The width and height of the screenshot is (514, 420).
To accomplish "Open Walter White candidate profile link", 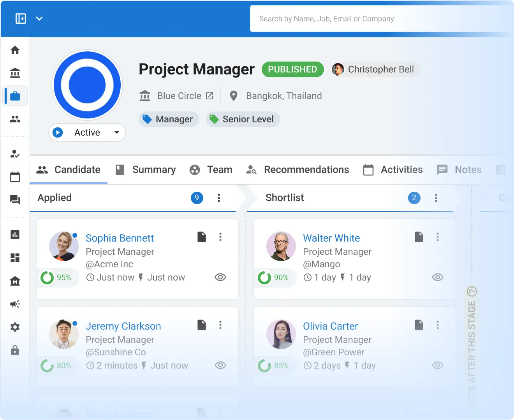I will (331, 238).
